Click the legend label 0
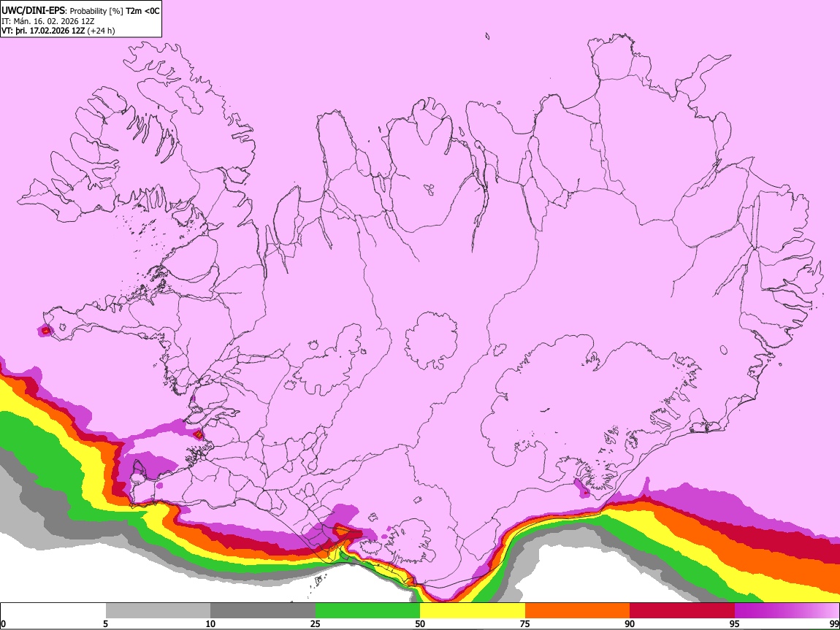Viewport: 840px width, 630px height. click(x=4, y=624)
